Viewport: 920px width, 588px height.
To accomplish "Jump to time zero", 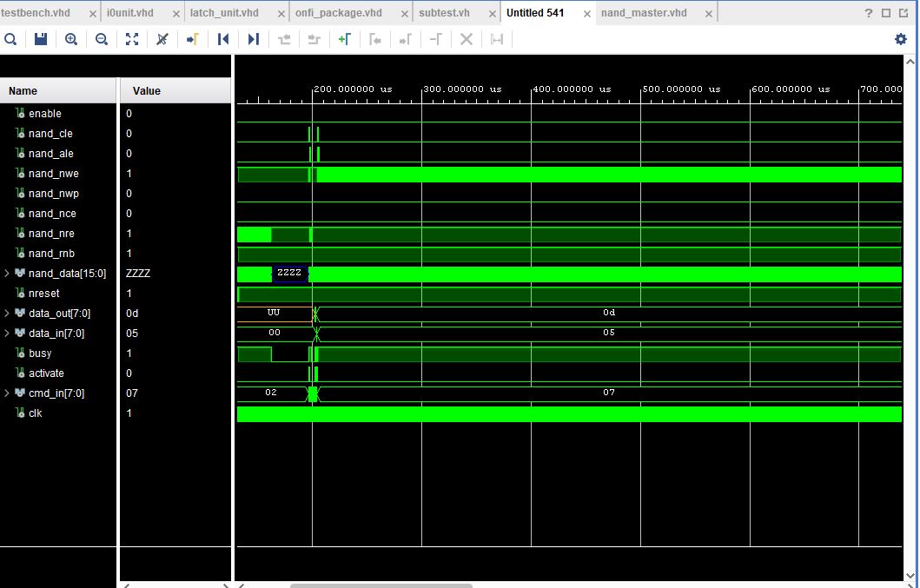I will 223,39.
